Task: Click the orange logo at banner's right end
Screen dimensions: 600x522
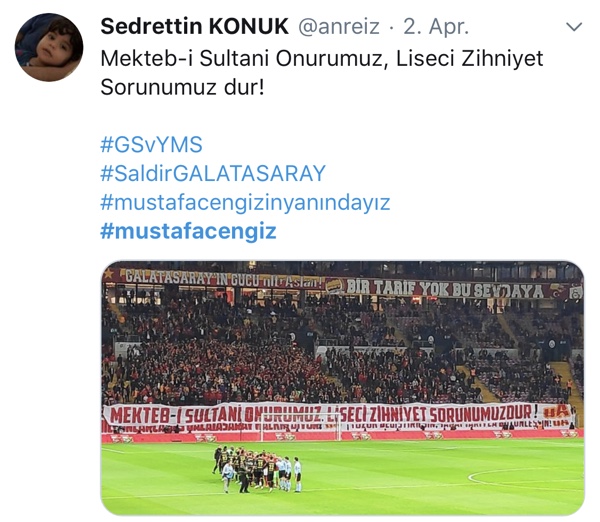Action: pyautogui.click(x=556, y=413)
